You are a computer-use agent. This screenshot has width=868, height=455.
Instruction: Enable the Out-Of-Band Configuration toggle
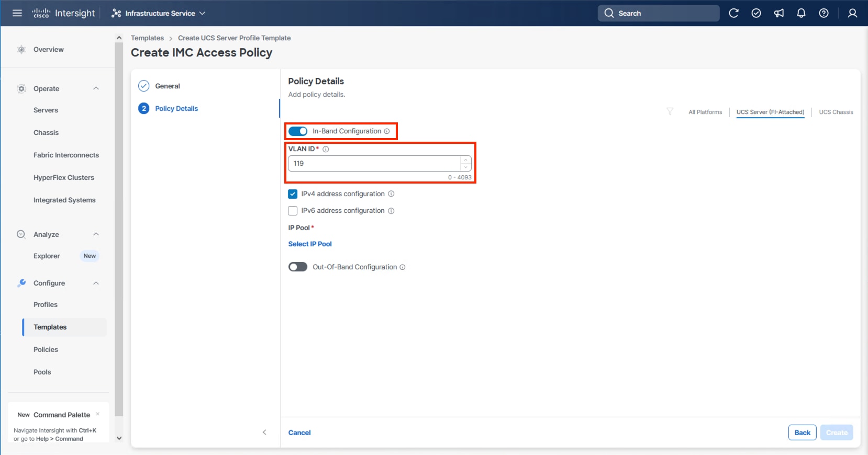(298, 267)
